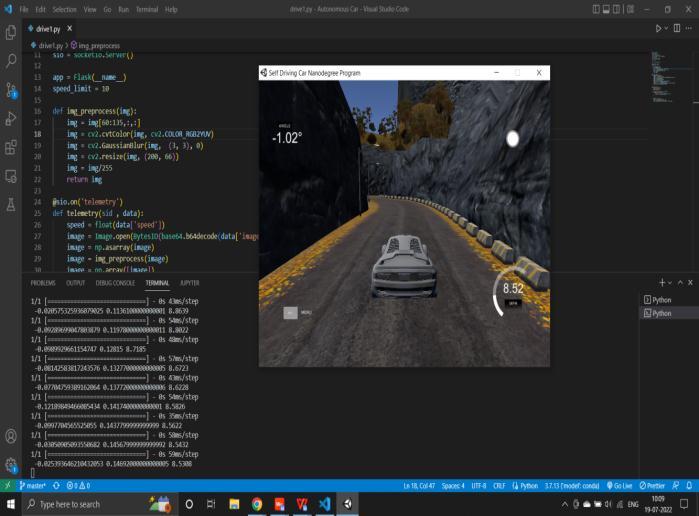Image resolution: width=699 pixels, height=516 pixels.
Task: Open the Run and Debug view
Action: [x=11, y=119]
